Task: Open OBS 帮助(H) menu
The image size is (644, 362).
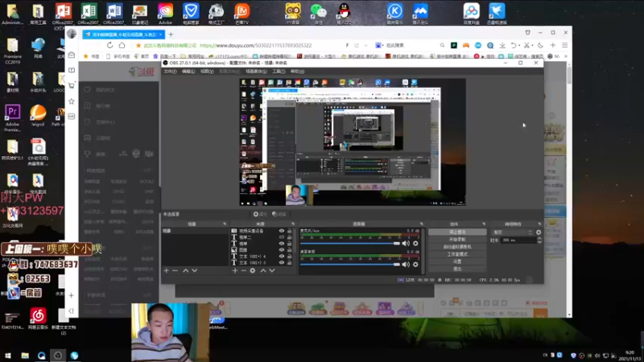Action: (297, 72)
